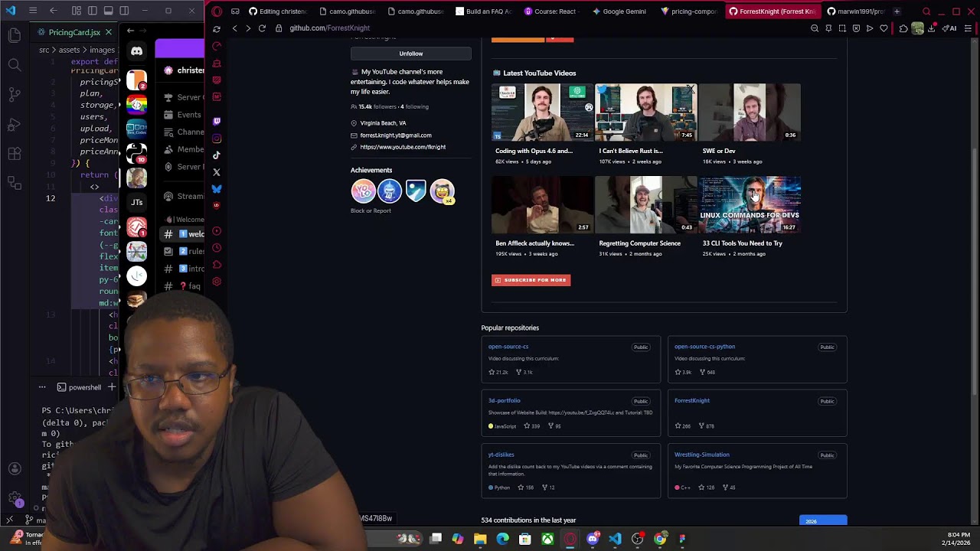Go forward in Opera browser
Image resolution: width=980 pixels, height=551 pixels.
[248, 28]
